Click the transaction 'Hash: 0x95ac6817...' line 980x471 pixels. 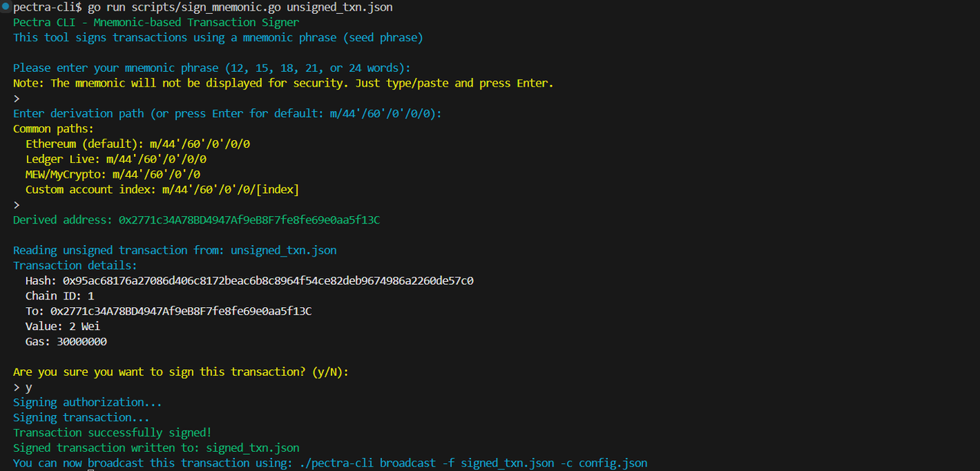[x=250, y=280]
